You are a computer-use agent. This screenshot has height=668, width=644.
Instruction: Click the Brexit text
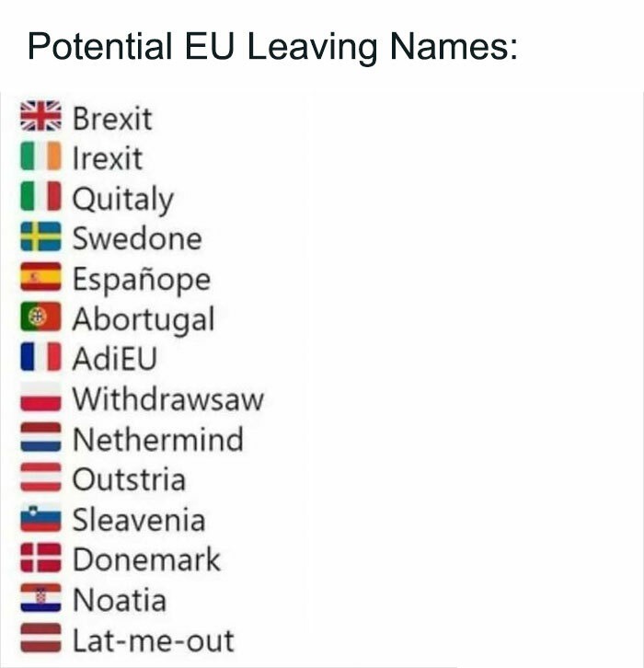[x=112, y=119]
